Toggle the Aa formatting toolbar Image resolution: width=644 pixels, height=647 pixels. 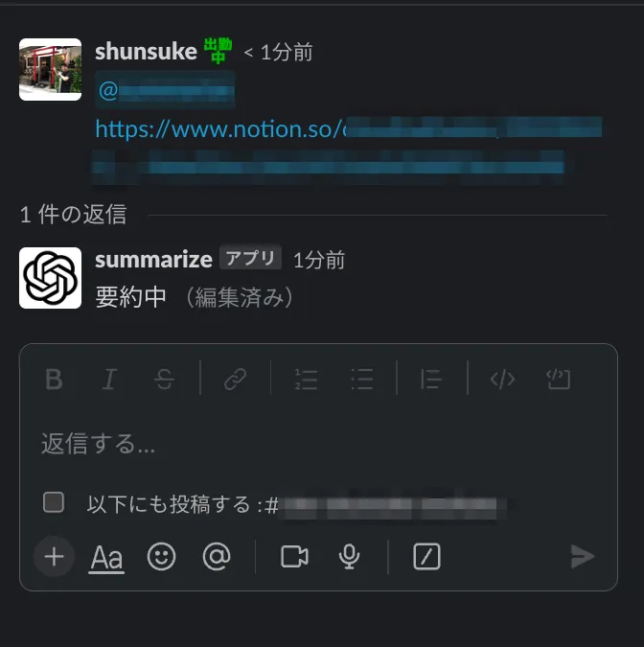click(106, 558)
